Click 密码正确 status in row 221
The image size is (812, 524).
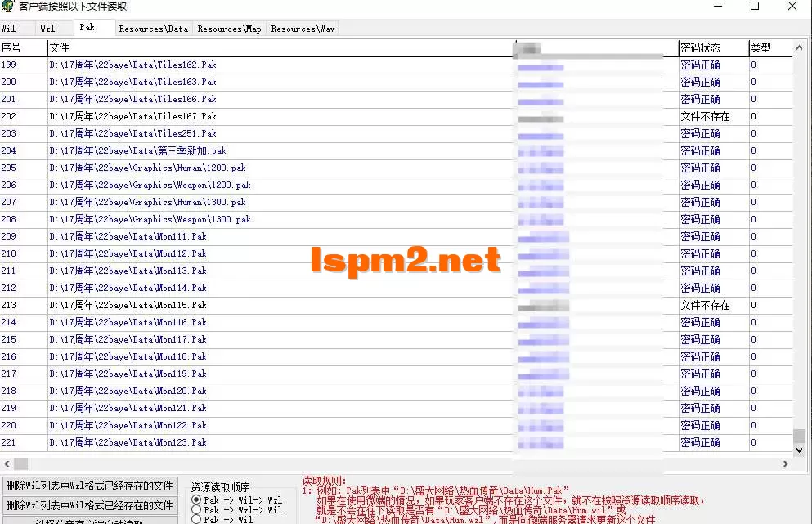[700, 442]
